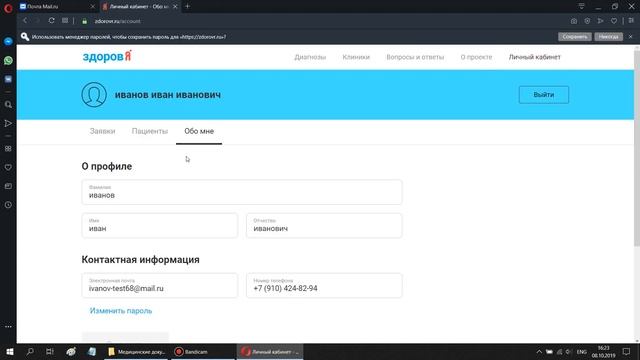
Task: Open the tabs menu icon in title bar
Action: [x=581, y=7]
